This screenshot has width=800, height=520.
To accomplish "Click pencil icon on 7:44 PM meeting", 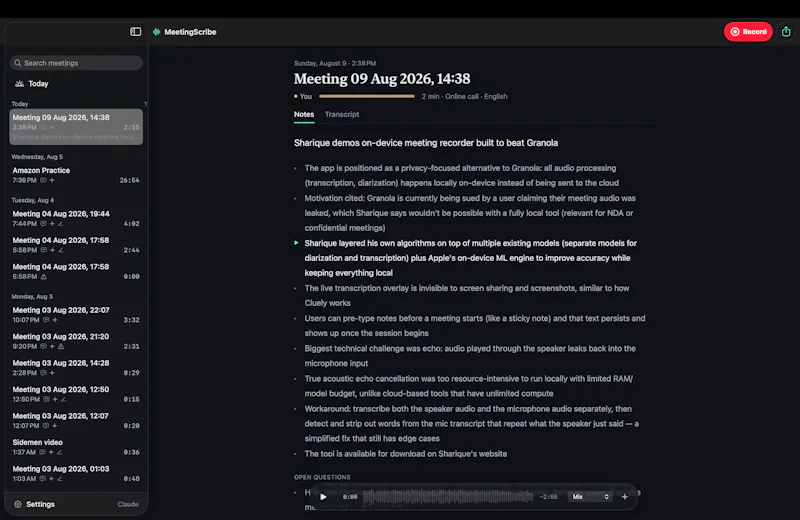I will point(60,224).
